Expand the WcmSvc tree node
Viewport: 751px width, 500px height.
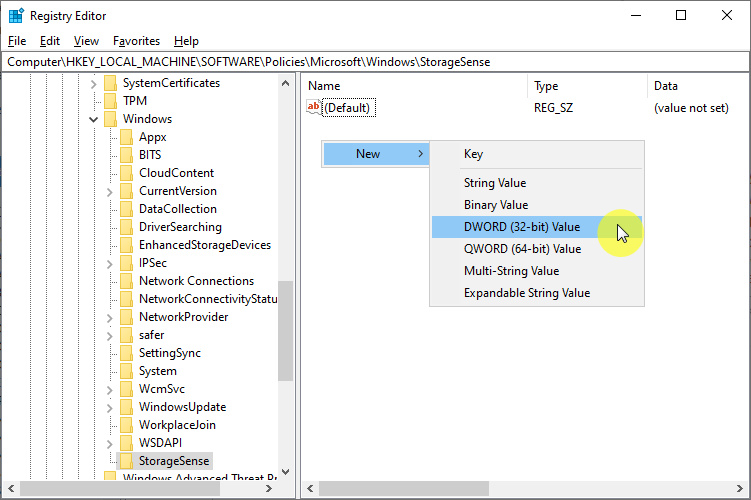(110, 389)
